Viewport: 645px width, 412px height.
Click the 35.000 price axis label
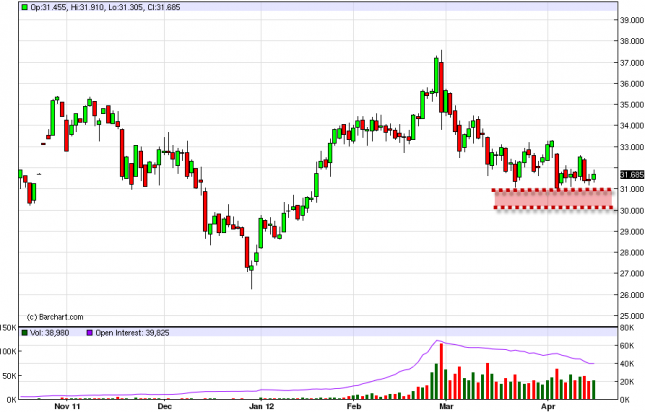[x=631, y=104]
